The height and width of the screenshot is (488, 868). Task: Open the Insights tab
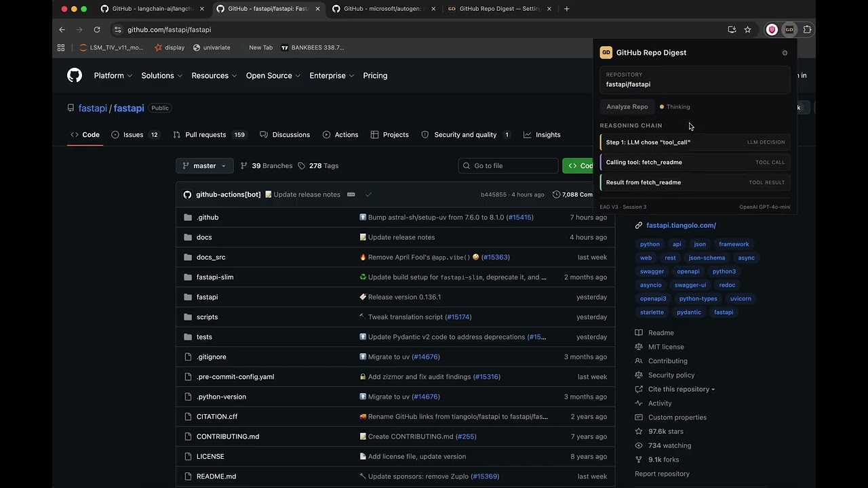(x=542, y=135)
